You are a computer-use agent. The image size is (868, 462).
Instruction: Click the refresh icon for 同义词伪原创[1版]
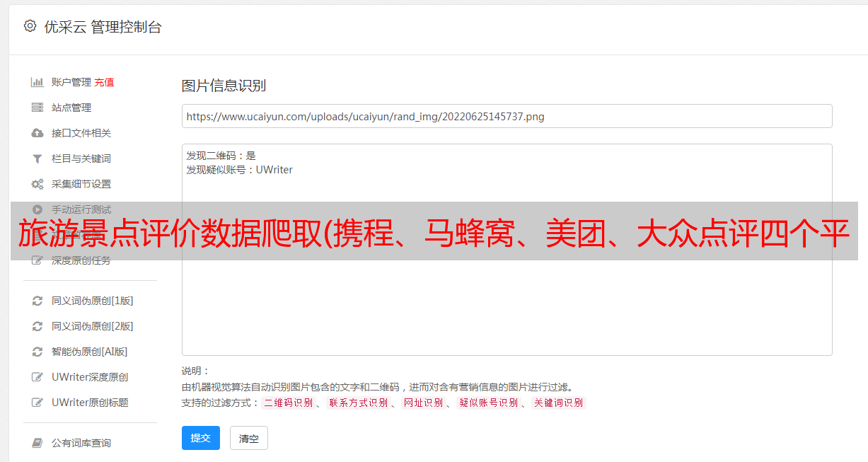coord(37,301)
